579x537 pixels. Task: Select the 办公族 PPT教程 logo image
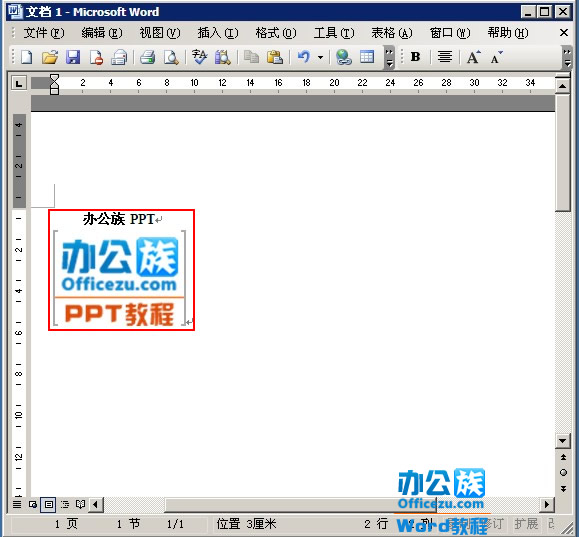coord(119,278)
